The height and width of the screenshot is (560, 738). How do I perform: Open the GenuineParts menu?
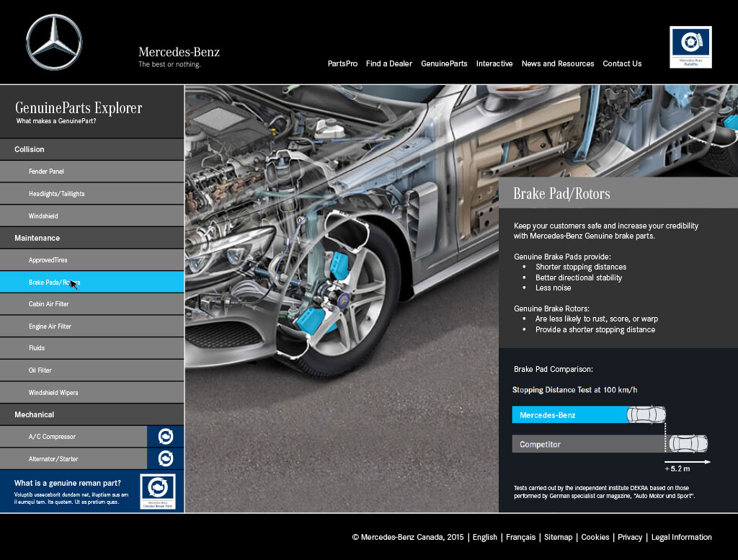[x=444, y=63]
